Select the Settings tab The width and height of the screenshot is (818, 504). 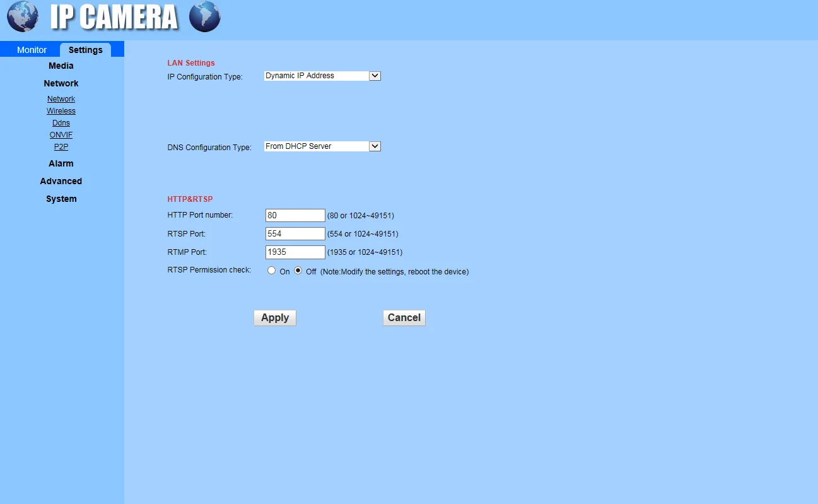click(x=86, y=50)
